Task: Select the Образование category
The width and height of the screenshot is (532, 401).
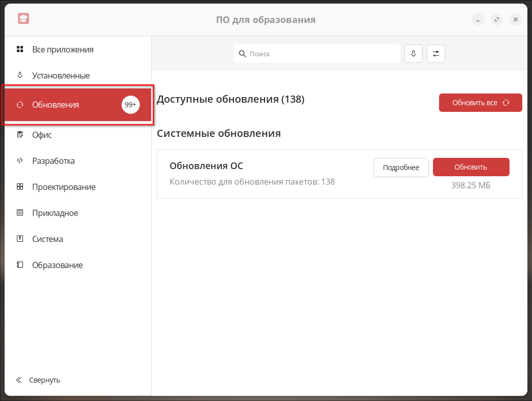Action: [x=57, y=265]
